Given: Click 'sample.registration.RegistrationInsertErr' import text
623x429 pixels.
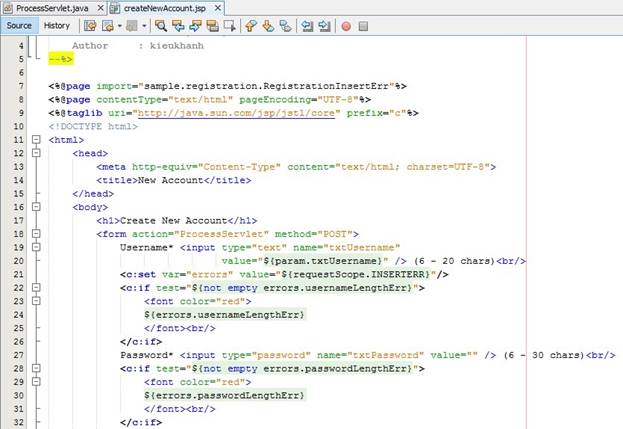Looking at the screenshot, I should coord(266,86).
